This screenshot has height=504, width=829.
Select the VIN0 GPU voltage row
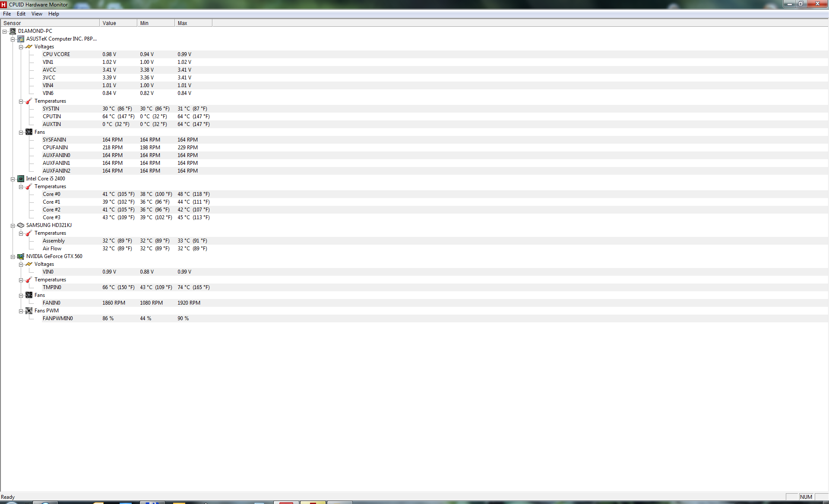[x=435, y=272]
